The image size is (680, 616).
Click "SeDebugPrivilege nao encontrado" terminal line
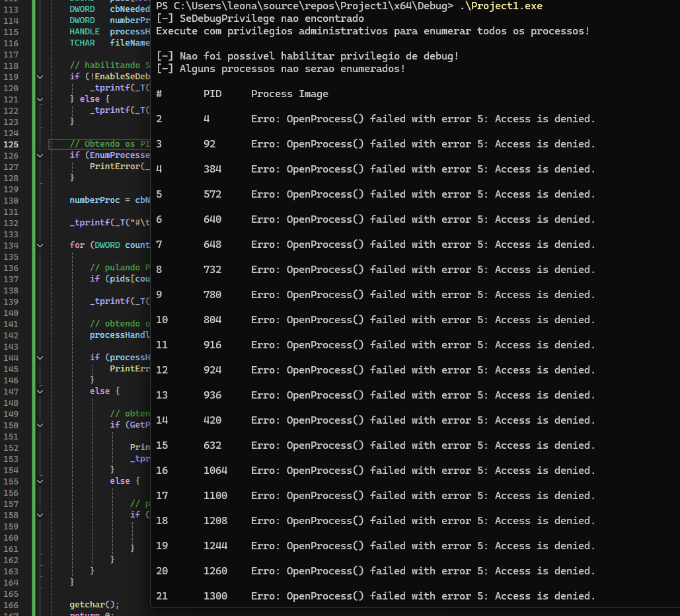tap(271, 19)
